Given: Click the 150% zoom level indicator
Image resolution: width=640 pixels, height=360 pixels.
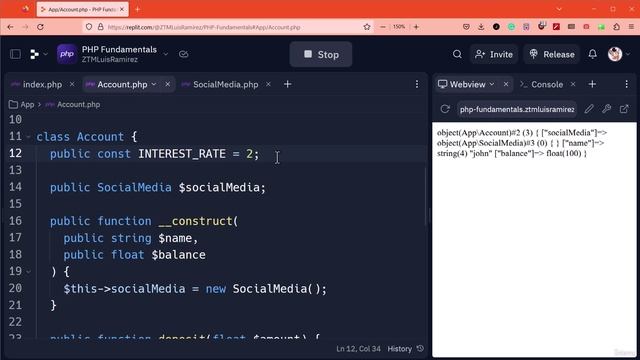Looking at the screenshot, I should click(x=399, y=27).
